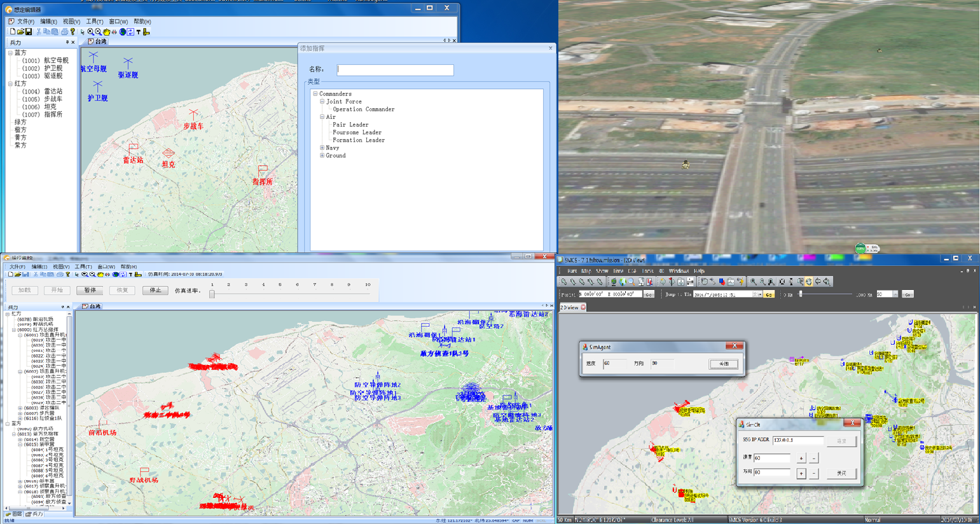Click the 停止 stop button

pos(155,290)
